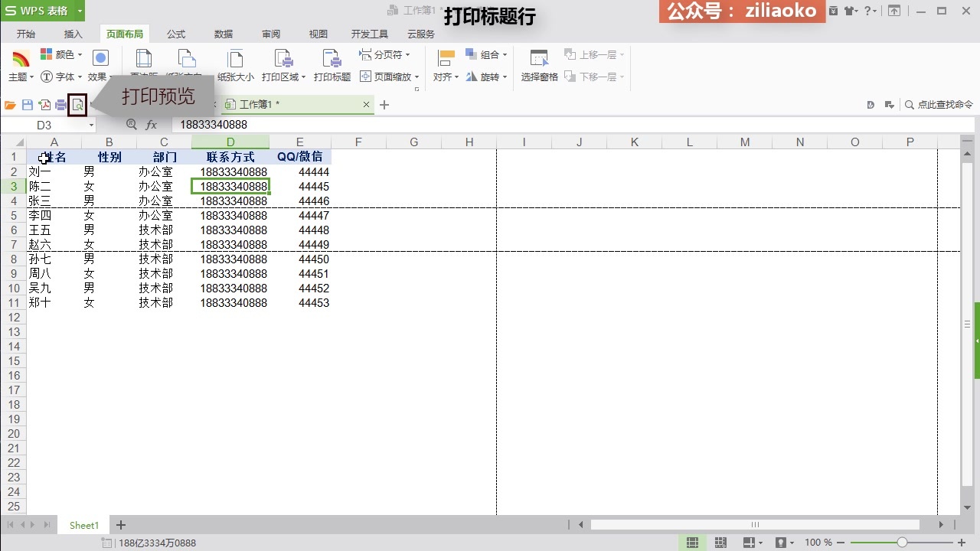Screen dimensions: 980x551
Task: Open the 主题 themes gallery
Action: point(21,67)
